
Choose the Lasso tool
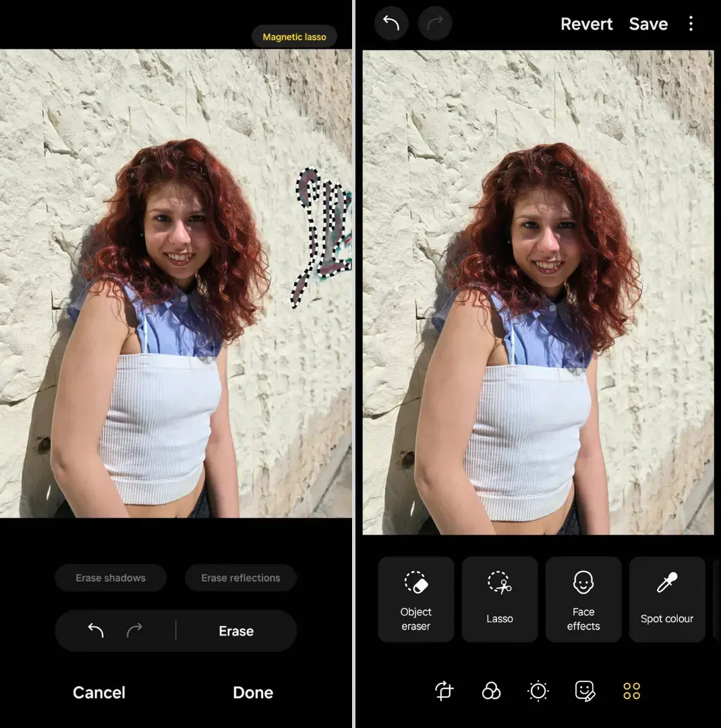(x=500, y=599)
